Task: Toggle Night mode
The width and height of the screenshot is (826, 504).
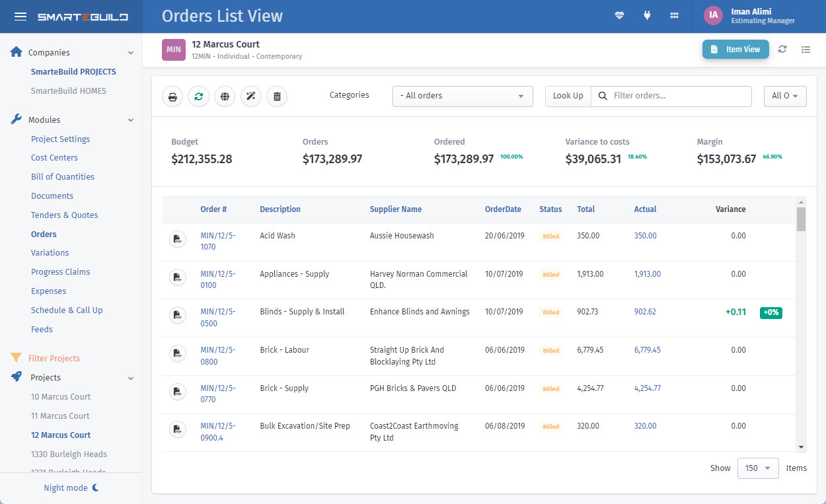Action: pos(71,487)
